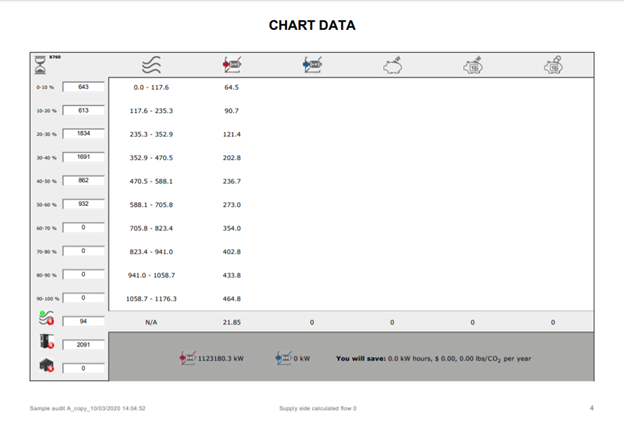Click the red compressor power icon in header

(232, 64)
